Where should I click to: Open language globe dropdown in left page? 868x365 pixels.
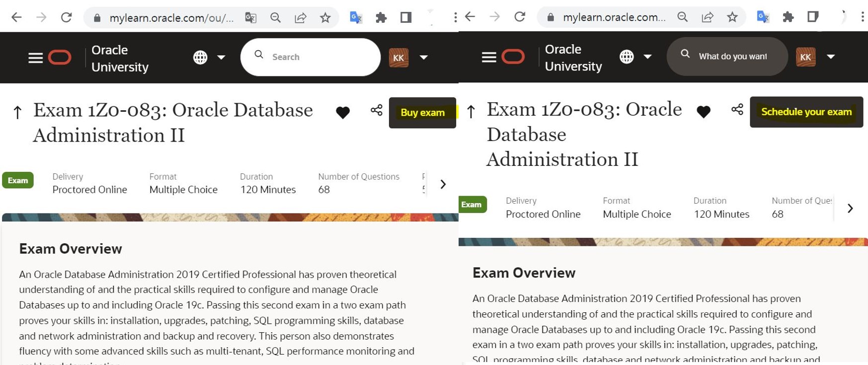tap(209, 58)
